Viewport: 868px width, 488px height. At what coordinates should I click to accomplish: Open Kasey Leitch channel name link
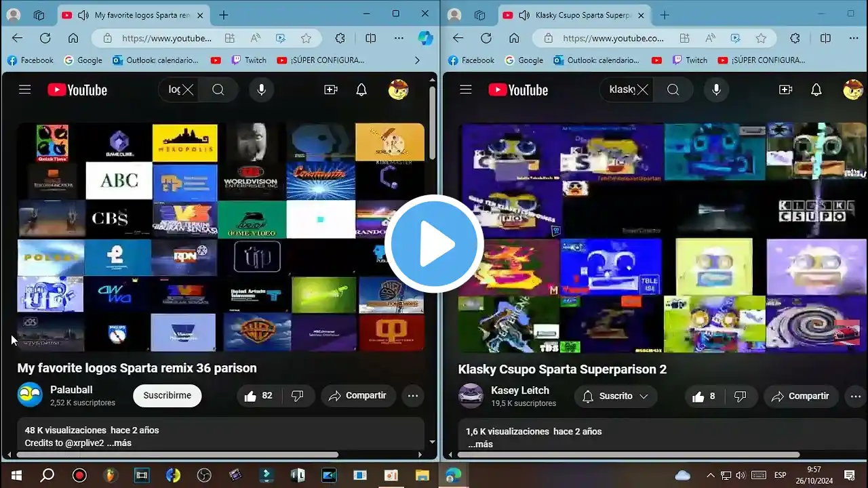coord(520,390)
